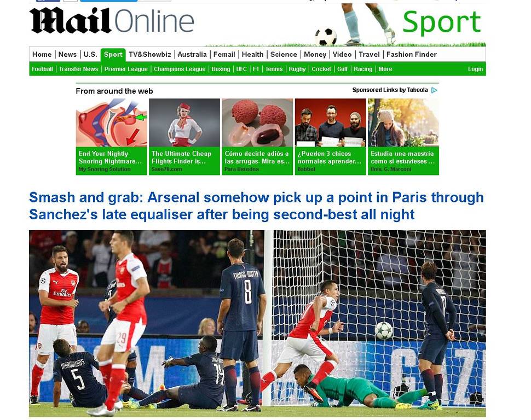Viewport: 531px width, 420px height.
Task: Go to the Premier League section
Action: pyautogui.click(x=126, y=69)
